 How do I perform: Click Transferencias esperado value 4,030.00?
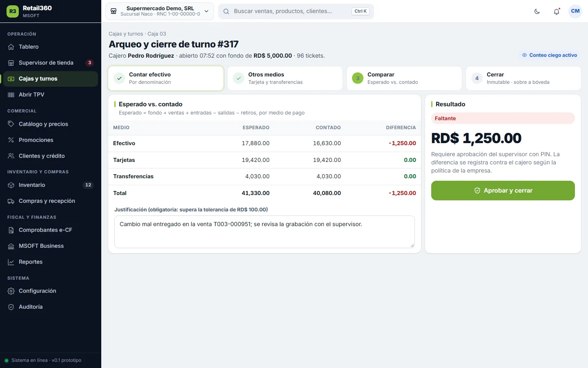[257, 177]
